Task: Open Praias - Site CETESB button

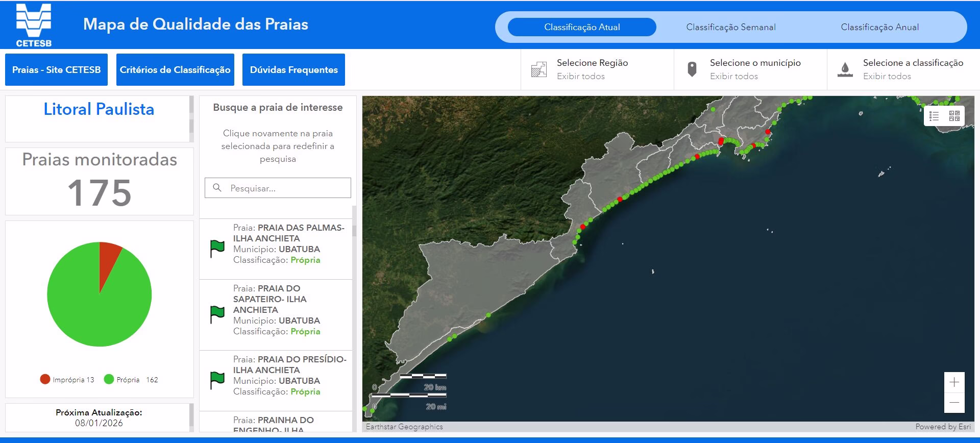Action: [x=56, y=70]
